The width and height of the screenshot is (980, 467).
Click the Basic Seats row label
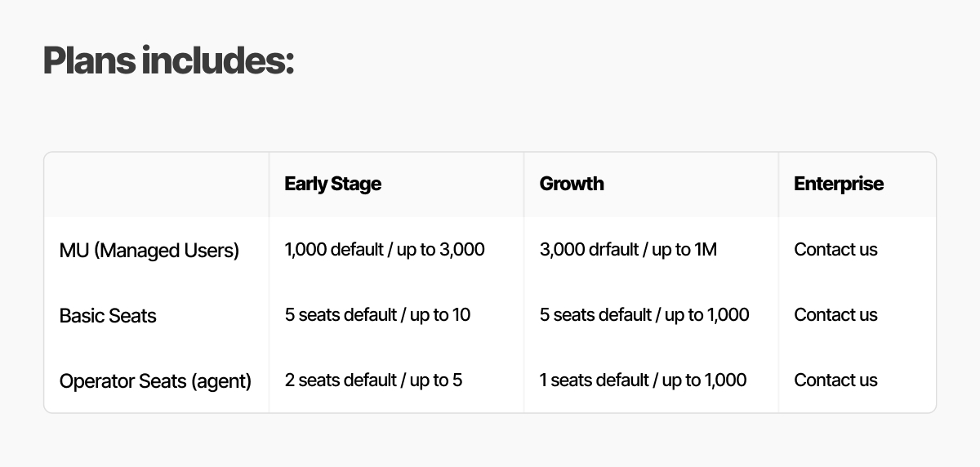coord(108,315)
